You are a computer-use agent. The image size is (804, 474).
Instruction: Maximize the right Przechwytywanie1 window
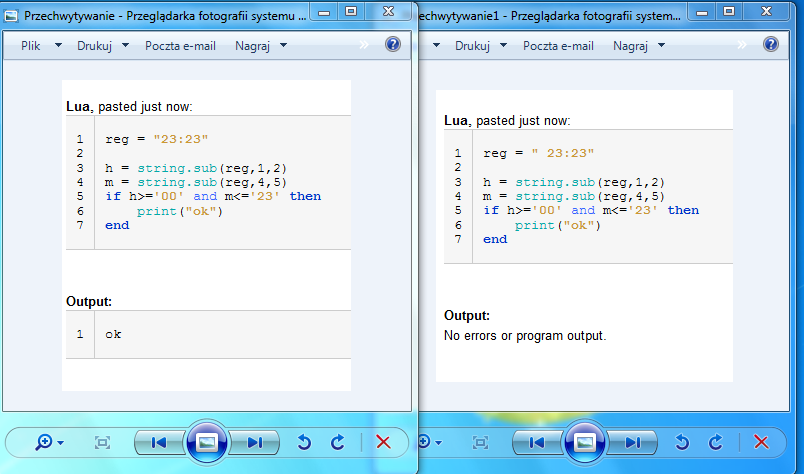[729, 11]
